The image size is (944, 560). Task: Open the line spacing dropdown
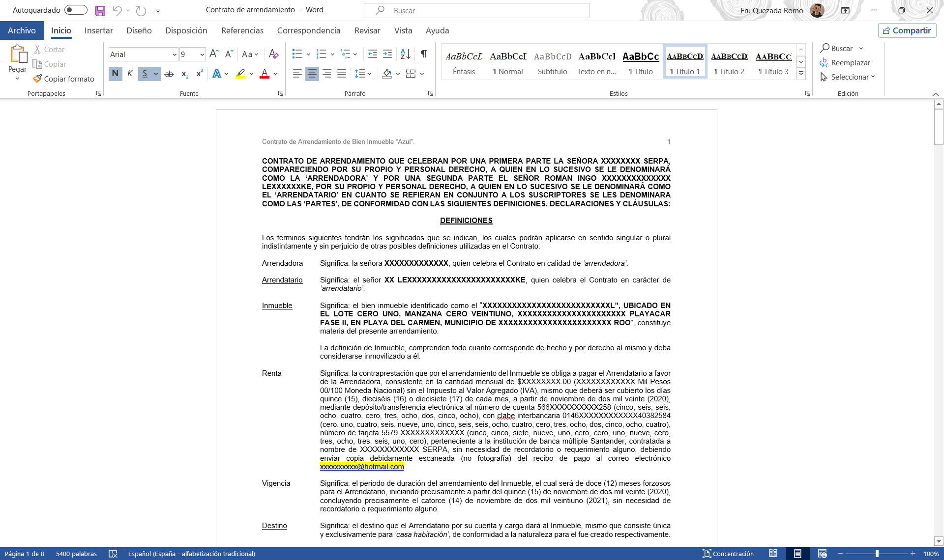point(363,74)
